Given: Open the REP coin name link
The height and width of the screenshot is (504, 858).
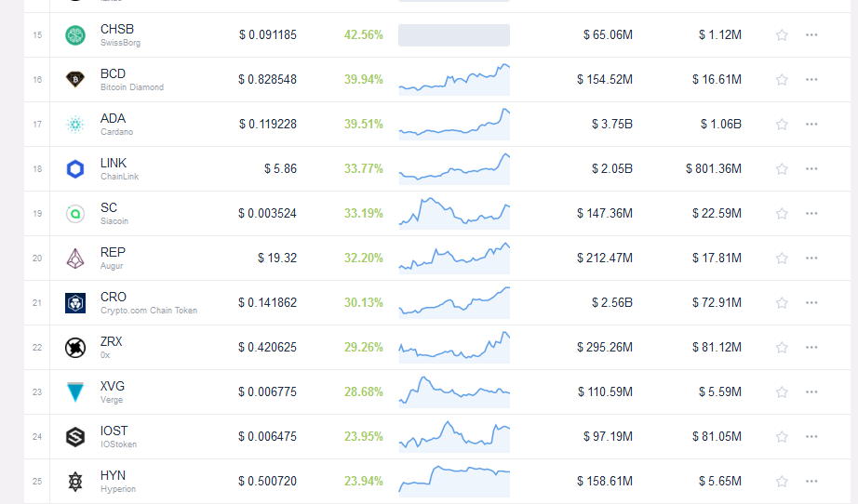Looking at the screenshot, I should [114, 253].
